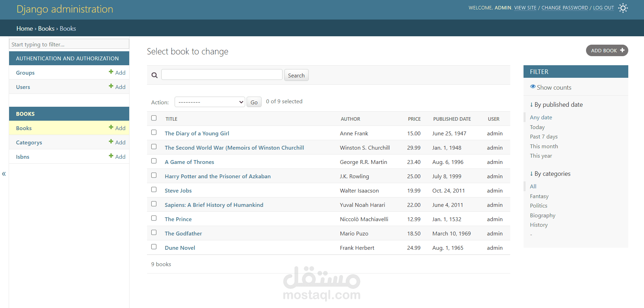Open A Game of Thrones entry

[x=189, y=162]
